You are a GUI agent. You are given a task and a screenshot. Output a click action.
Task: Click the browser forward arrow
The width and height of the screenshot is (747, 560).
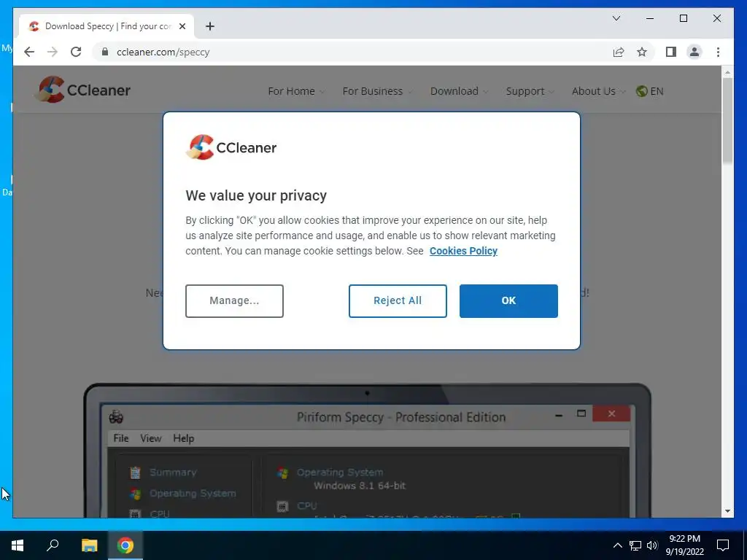(x=53, y=52)
